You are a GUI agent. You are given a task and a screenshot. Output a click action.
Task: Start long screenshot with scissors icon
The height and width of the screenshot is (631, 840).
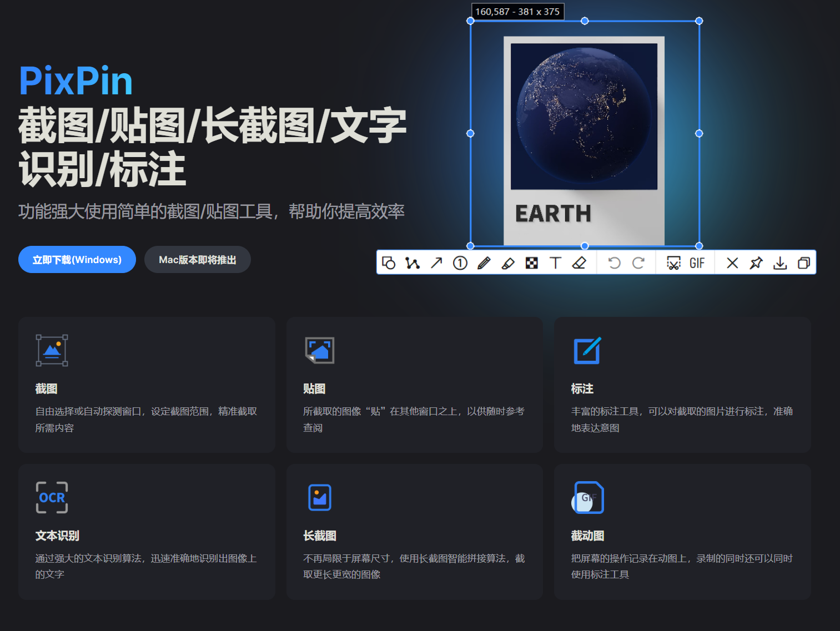click(673, 263)
